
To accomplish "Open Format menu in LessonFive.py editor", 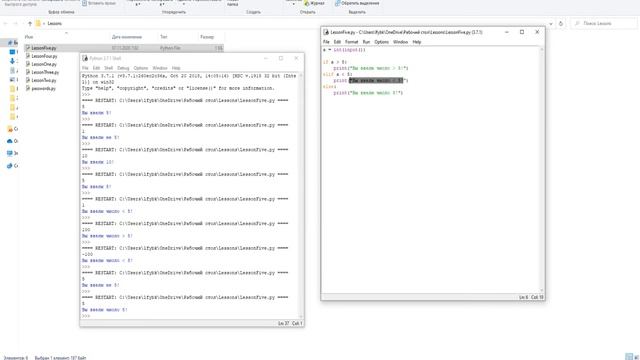I will click(x=351, y=42).
